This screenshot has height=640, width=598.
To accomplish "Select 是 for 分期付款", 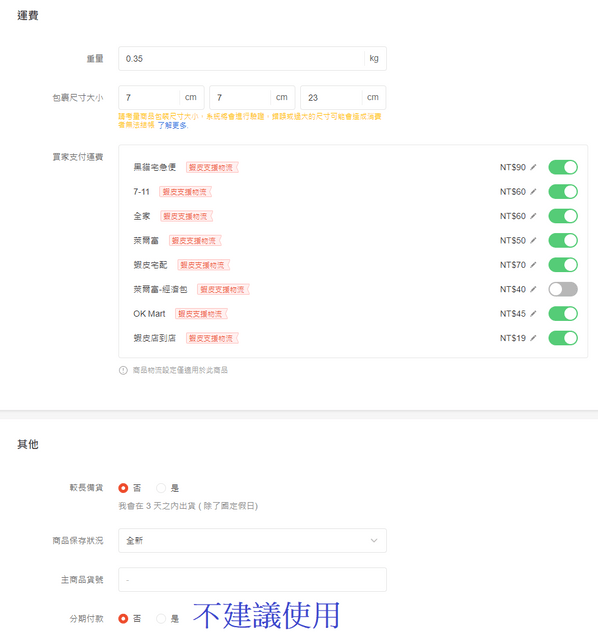I will coord(161,619).
